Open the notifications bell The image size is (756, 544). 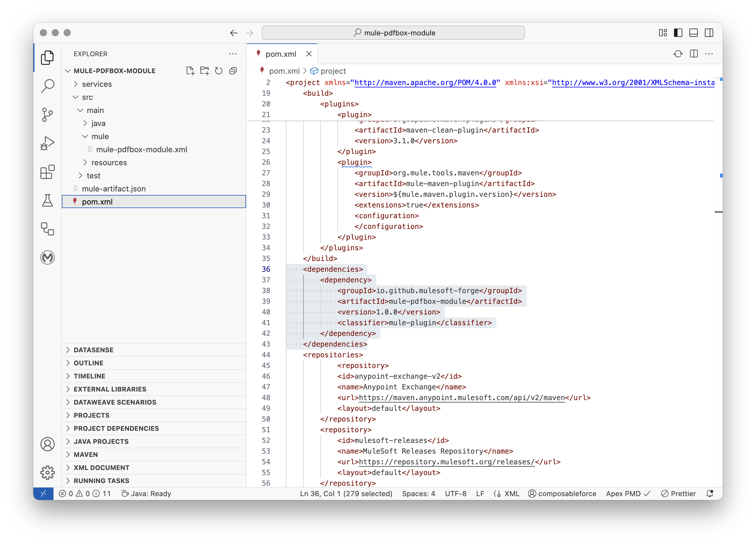710,494
